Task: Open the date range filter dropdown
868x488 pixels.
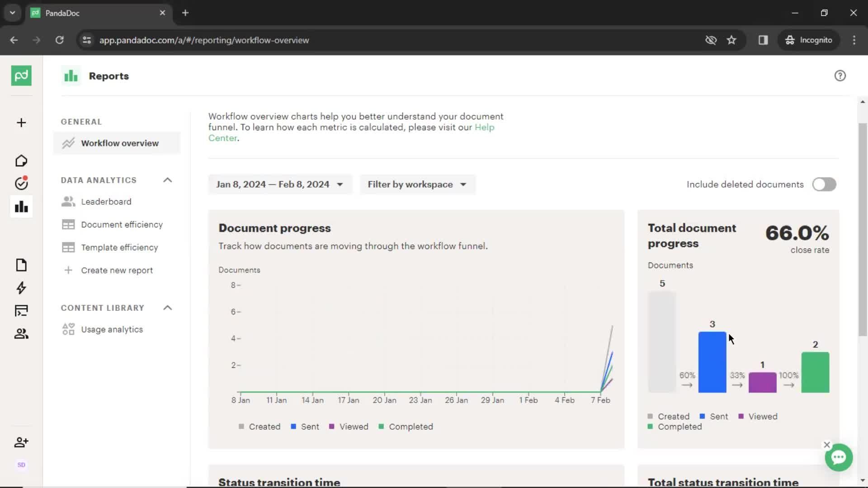Action: tap(279, 184)
